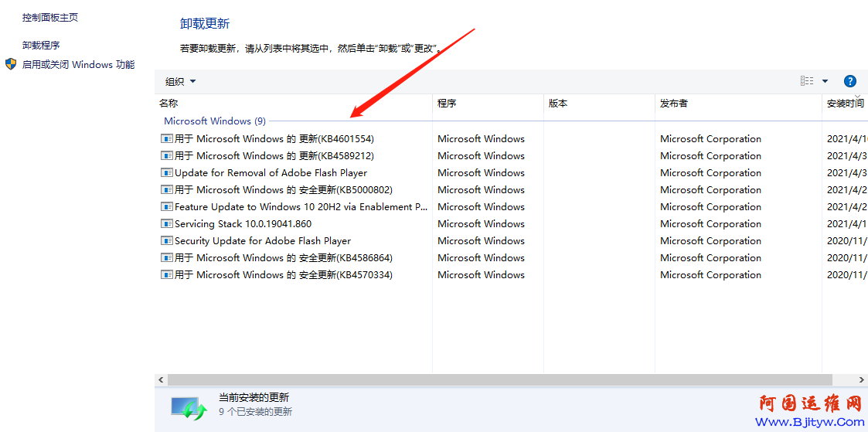Click the blue help question mark icon
Image resolution: width=868 pixels, height=432 pixels.
click(x=849, y=81)
